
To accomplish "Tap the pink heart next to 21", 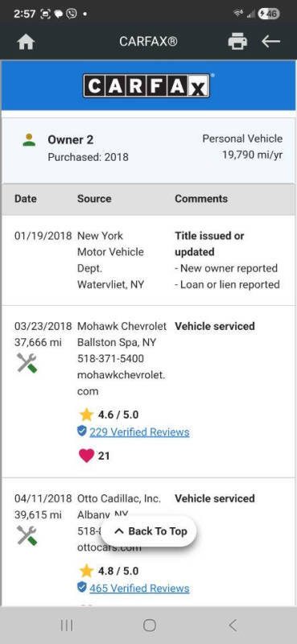I will point(86,456).
